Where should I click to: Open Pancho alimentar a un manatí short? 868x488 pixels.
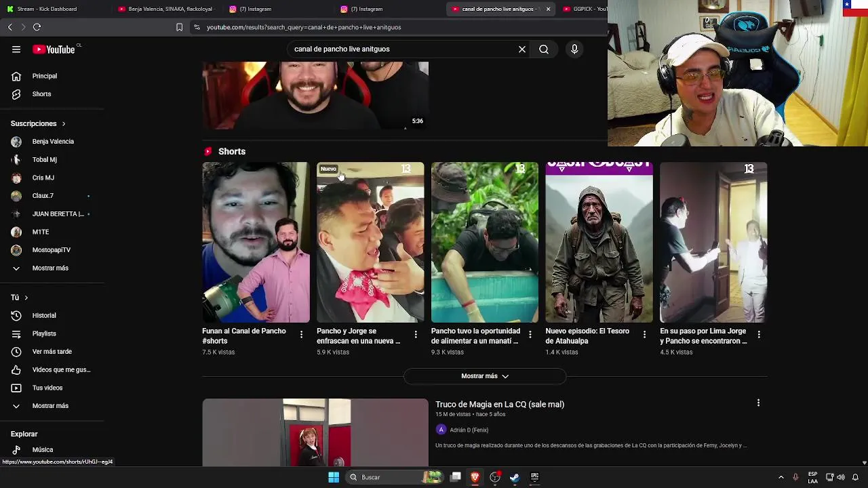(x=485, y=242)
